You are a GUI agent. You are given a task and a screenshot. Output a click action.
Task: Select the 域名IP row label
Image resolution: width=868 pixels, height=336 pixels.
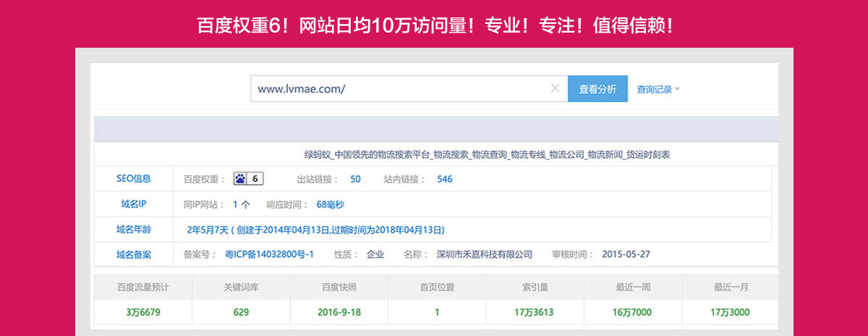click(x=134, y=204)
